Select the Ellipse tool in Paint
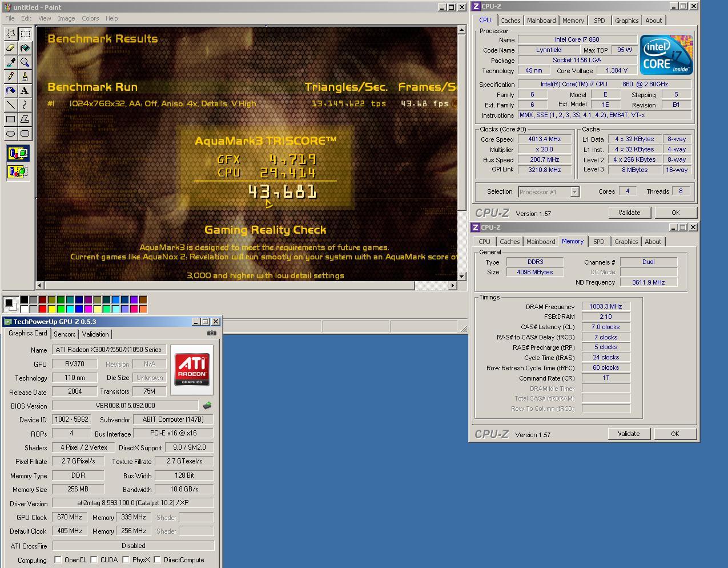Viewport: 728px width, 568px height. 11,133
